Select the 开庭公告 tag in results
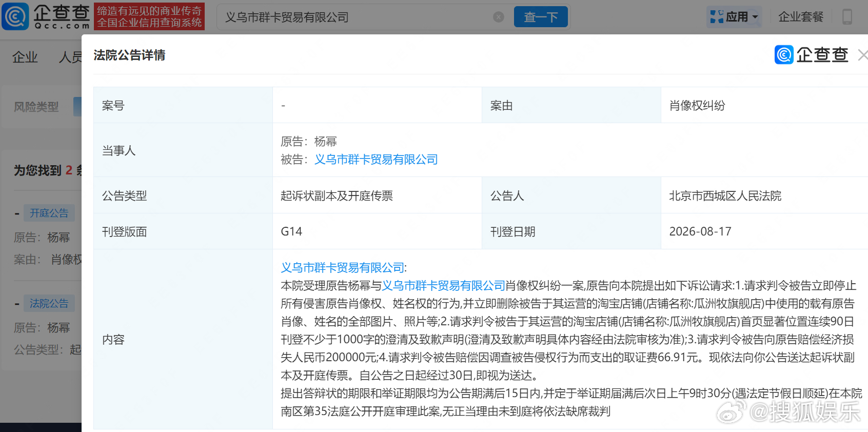The height and width of the screenshot is (432, 868). (x=49, y=213)
